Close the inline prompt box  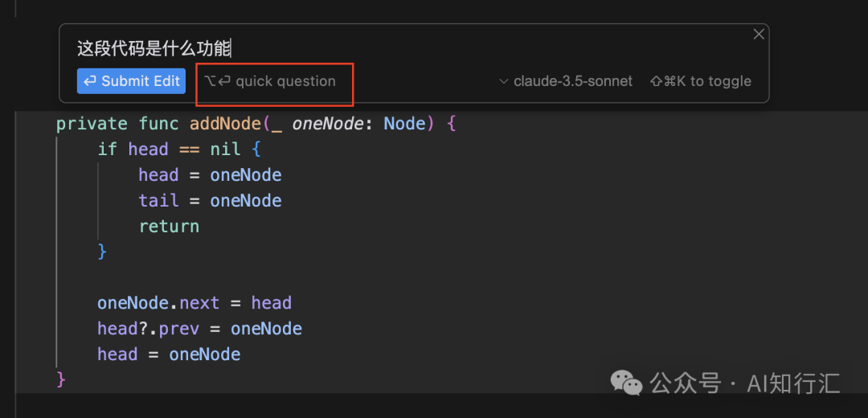click(x=758, y=35)
